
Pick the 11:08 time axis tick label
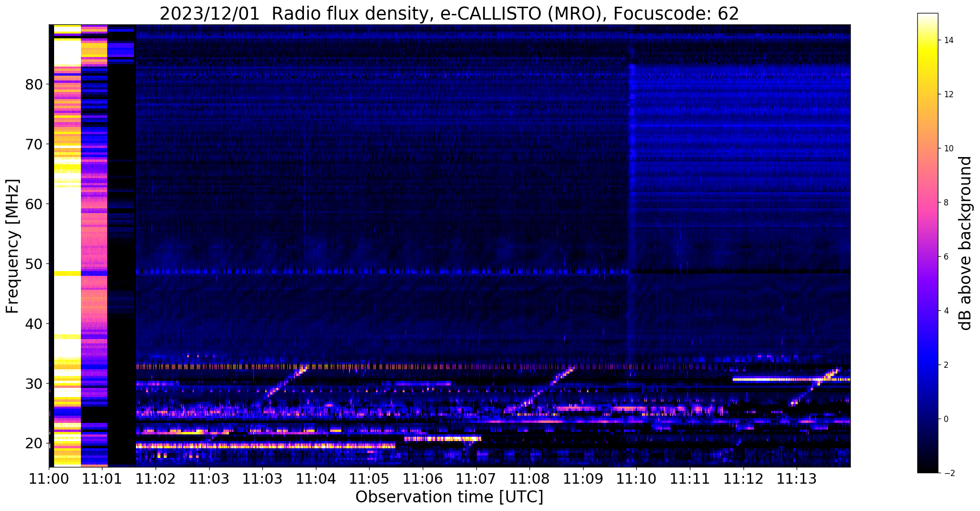click(529, 479)
